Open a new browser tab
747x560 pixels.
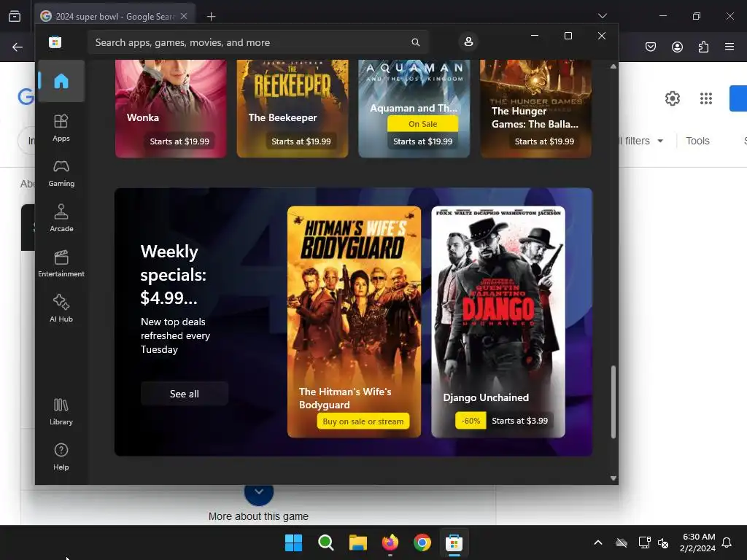[211, 17]
